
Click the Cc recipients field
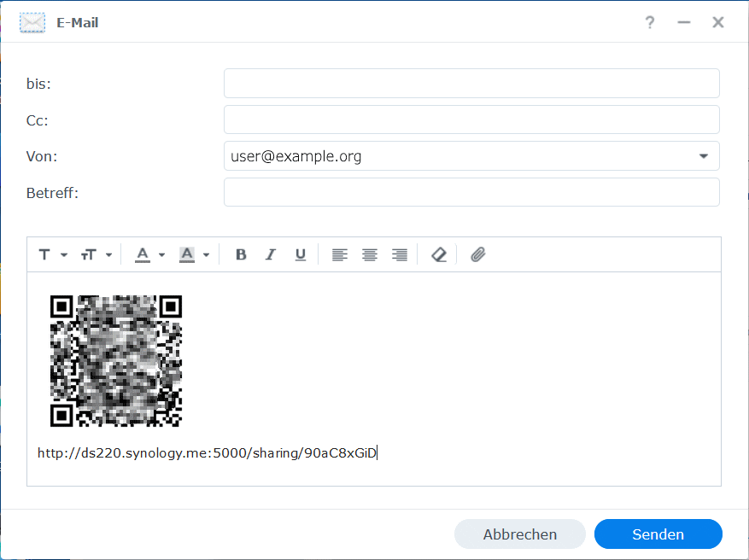471,120
